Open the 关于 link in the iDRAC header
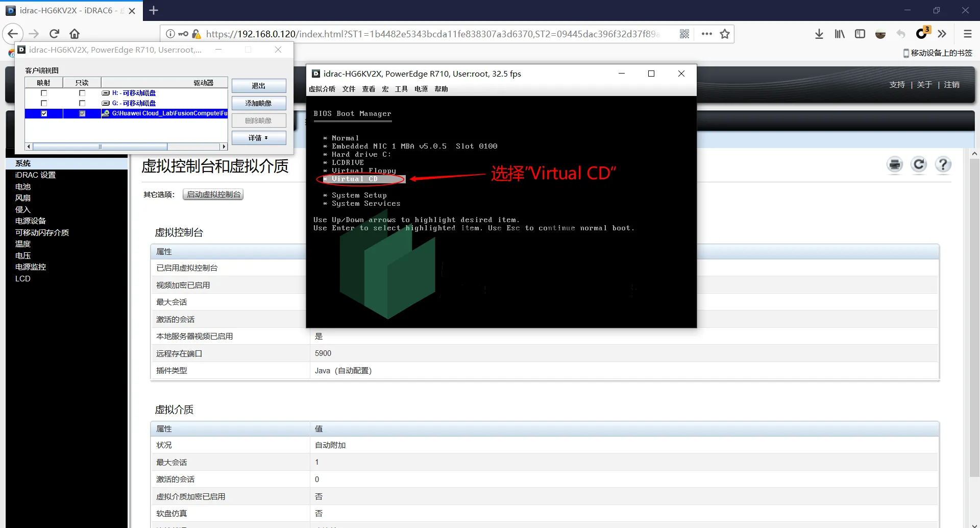This screenshot has height=528, width=980. pyautogui.click(x=924, y=85)
